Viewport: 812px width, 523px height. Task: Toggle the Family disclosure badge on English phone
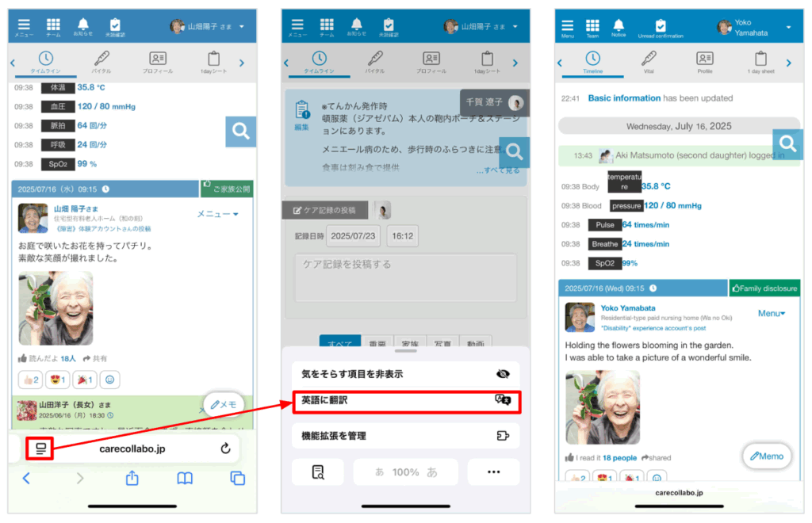tap(765, 288)
